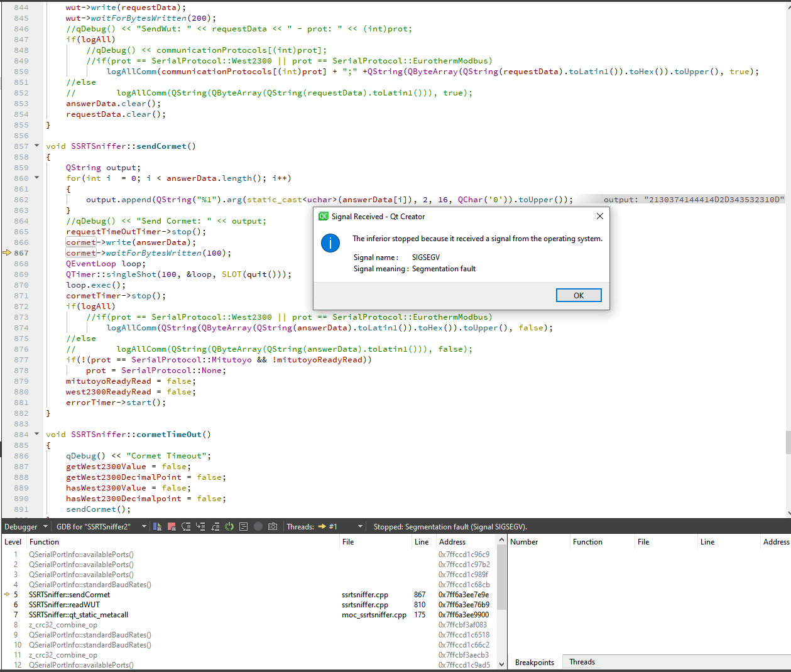Screen dimensions: 791x672
Task: Collapse sendCormet function at line 857
Action: [x=36, y=146]
